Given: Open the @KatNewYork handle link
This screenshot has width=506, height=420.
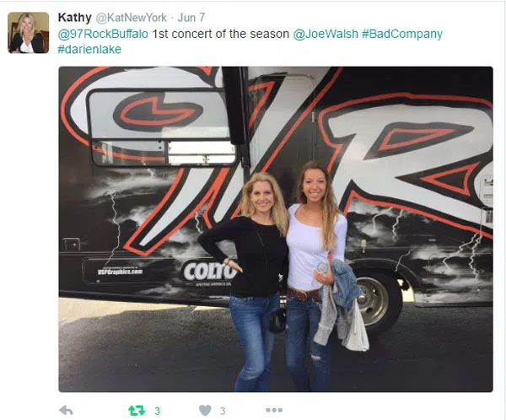Looking at the screenshot, I should (132, 18).
